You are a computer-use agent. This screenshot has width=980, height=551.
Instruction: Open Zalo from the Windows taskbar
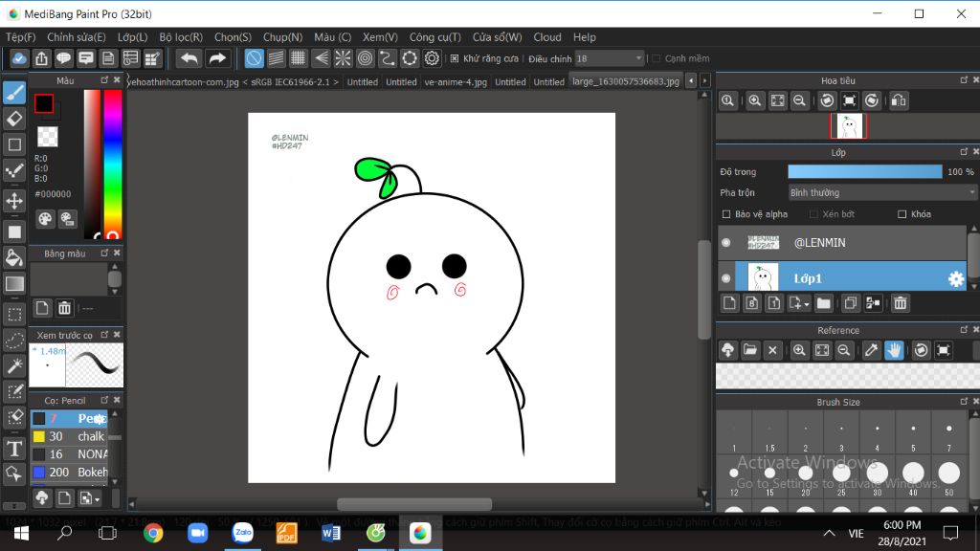tap(242, 533)
